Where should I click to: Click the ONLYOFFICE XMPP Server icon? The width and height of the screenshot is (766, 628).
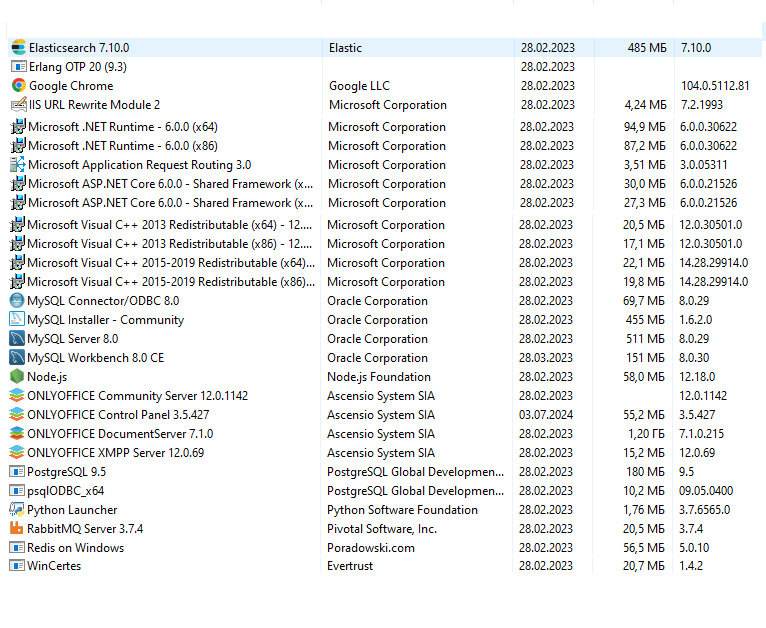(17, 453)
